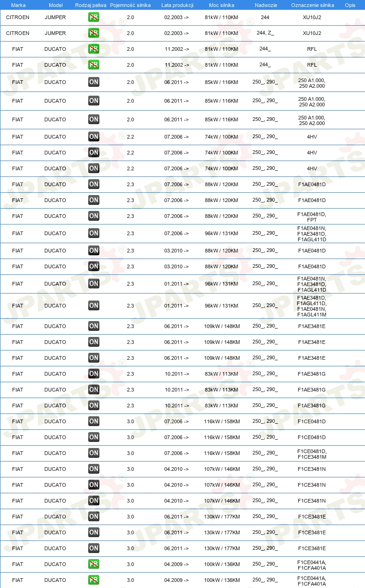Click CITROEN in the 244, Z_ row
The width and height of the screenshot is (365, 588).
pos(18,33)
